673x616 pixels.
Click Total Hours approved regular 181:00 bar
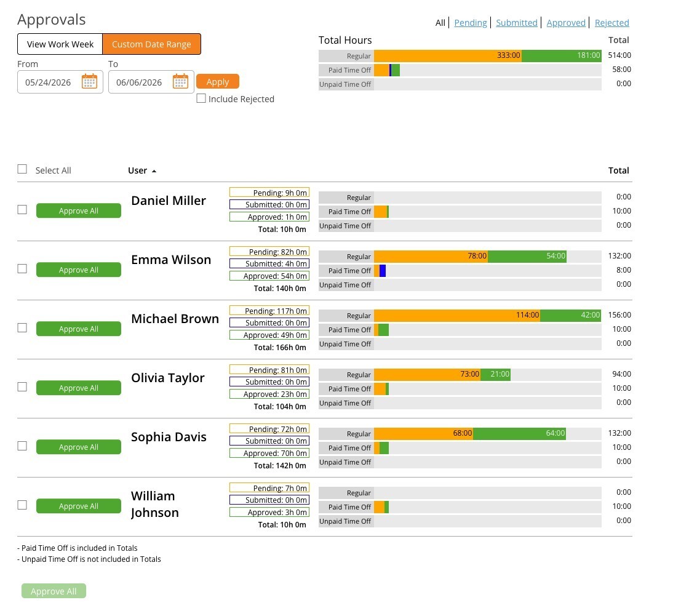click(562, 56)
